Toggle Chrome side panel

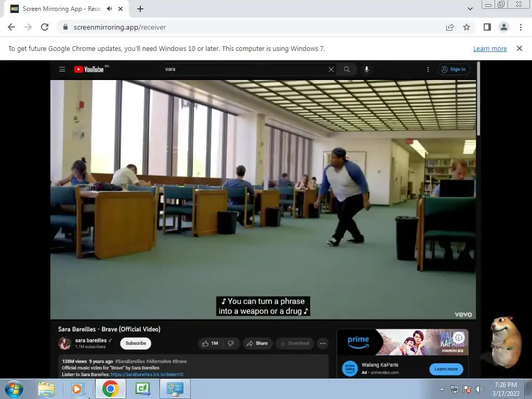click(487, 27)
